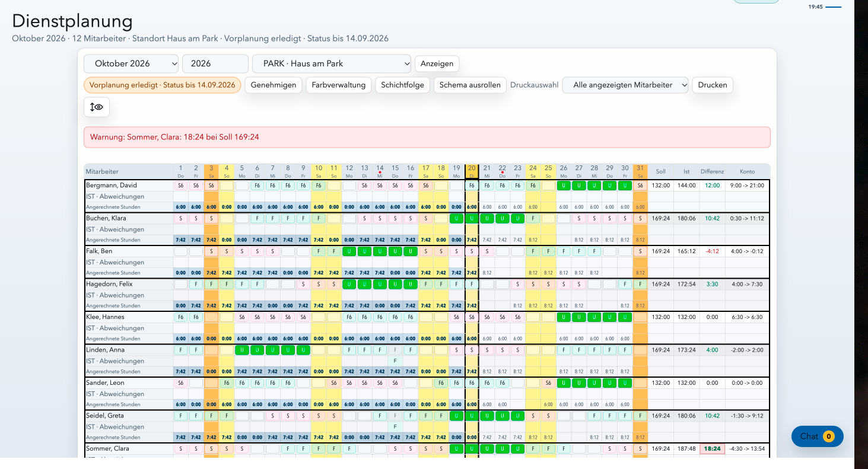Toggle the row height visibility icon button
The height and width of the screenshot is (469, 868).
click(x=97, y=107)
